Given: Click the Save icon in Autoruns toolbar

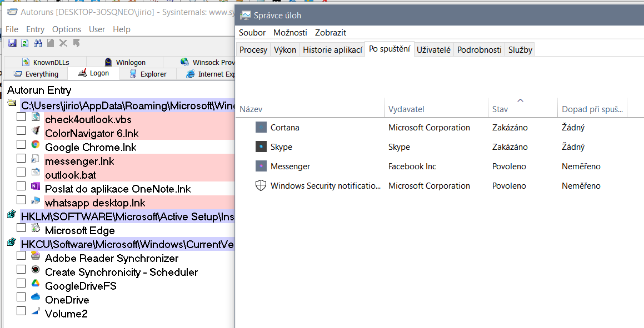Looking at the screenshot, I should 12,43.
